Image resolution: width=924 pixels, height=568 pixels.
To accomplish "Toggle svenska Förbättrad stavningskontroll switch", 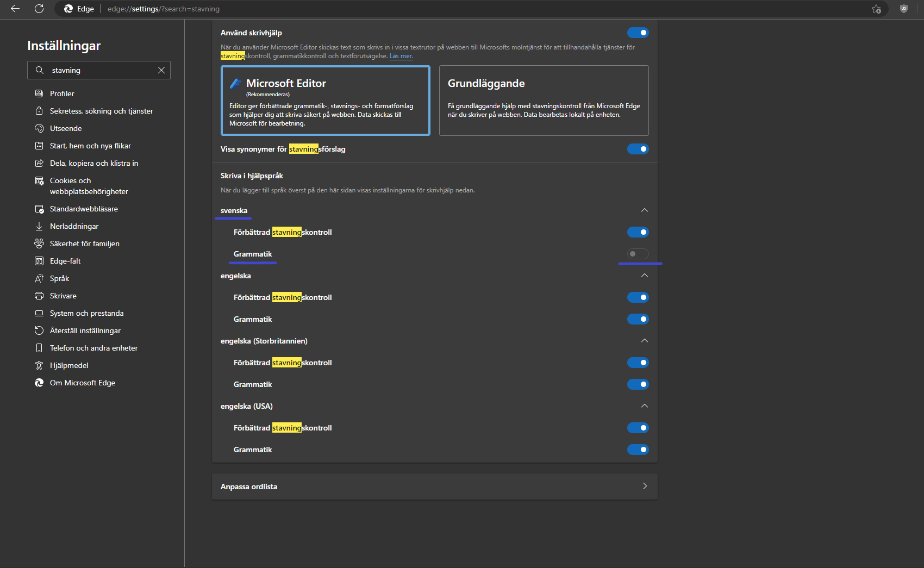I will (x=638, y=232).
